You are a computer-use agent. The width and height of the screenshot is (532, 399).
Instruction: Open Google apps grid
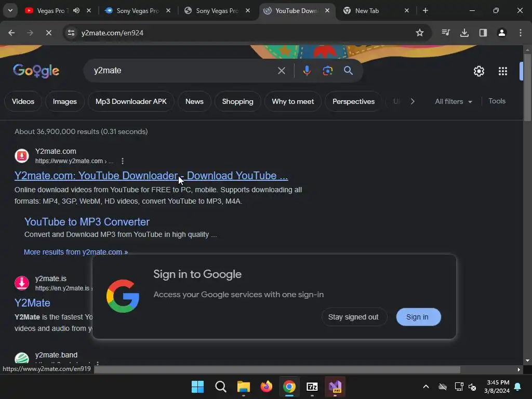(x=503, y=71)
